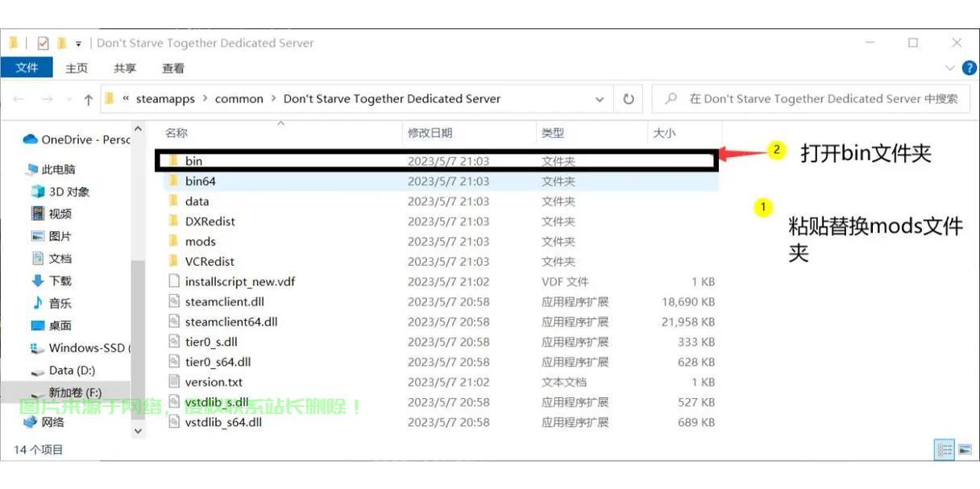Expand the ribbon with the chevron
Screen dimensions: 980x489
949,68
